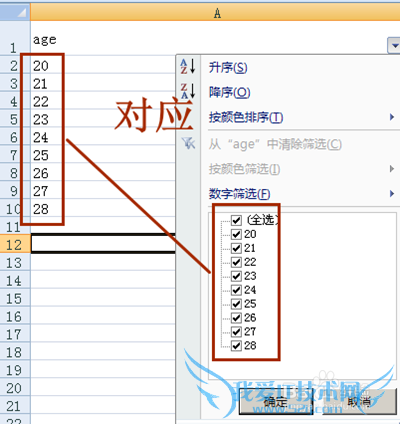Open 按颜色筛选(I) menu entry
400x424 pixels.
coord(244,169)
